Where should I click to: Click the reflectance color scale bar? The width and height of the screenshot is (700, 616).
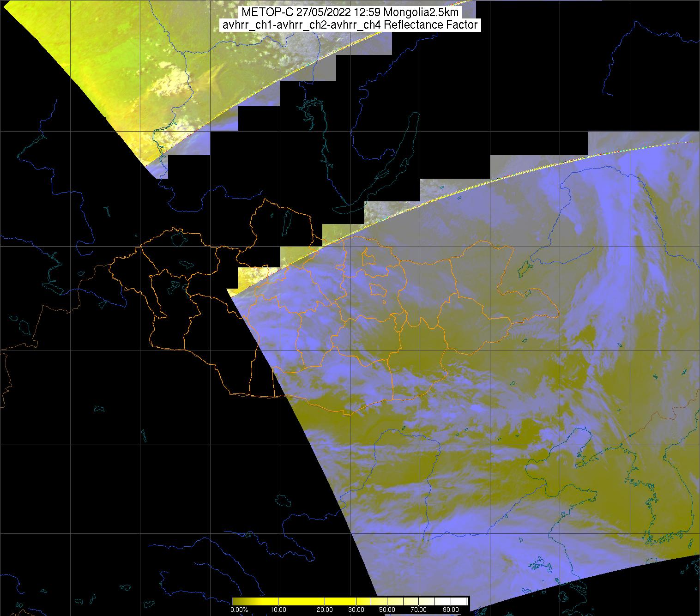[x=350, y=601]
